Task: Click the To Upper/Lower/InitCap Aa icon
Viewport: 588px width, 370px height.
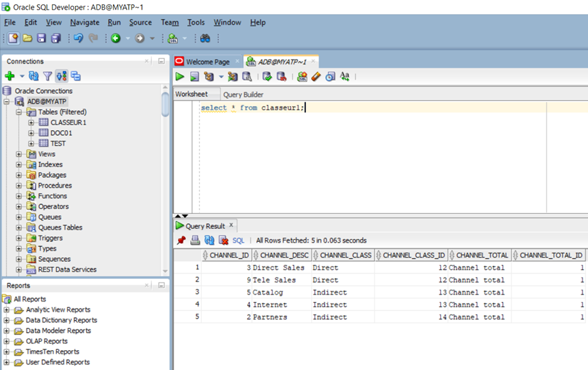Action: click(x=344, y=77)
